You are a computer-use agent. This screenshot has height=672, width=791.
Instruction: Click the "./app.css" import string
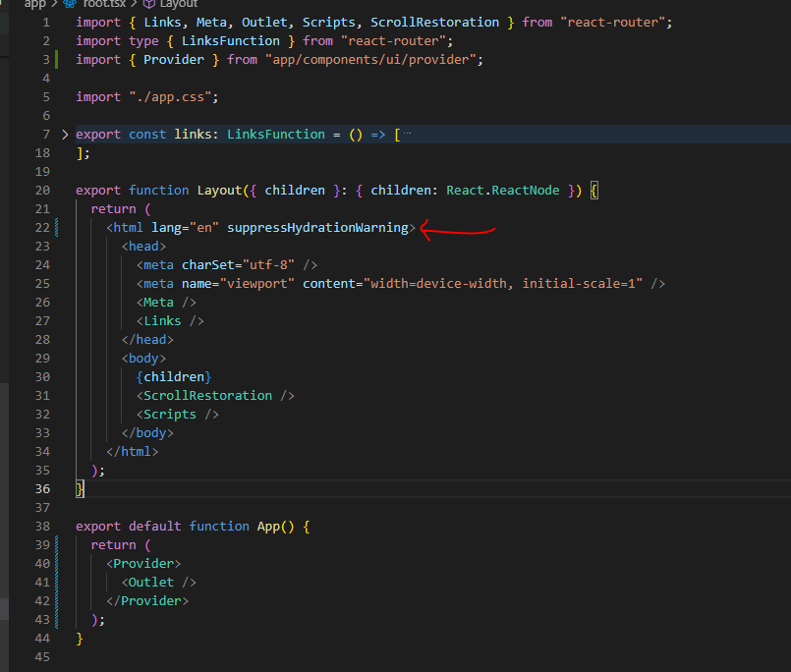point(170,97)
